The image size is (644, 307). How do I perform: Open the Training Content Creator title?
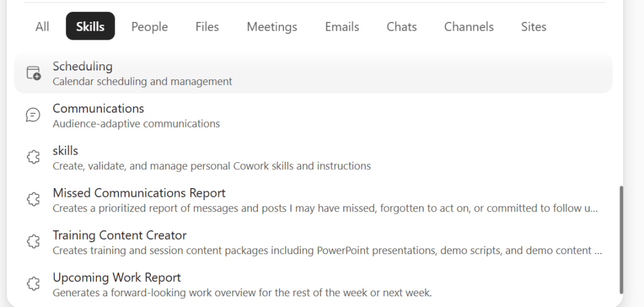pos(120,235)
